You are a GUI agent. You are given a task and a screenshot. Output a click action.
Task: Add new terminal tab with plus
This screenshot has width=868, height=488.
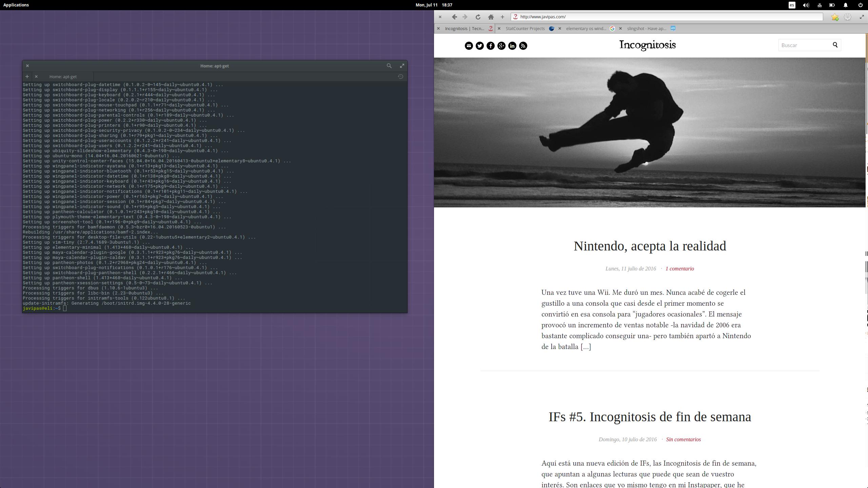pos(27,77)
